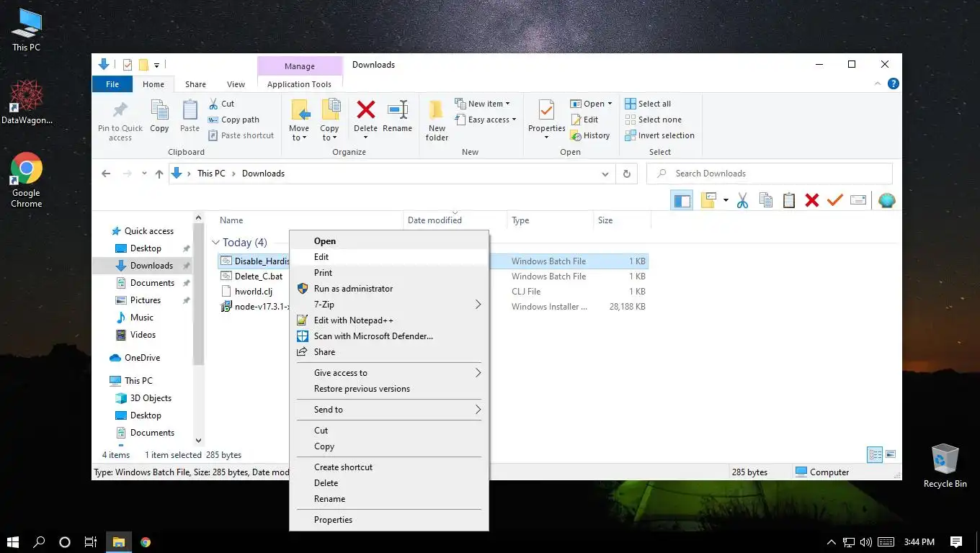Choose Properties in the context menu
Image resolution: width=980 pixels, height=553 pixels.
coord(389,520)
